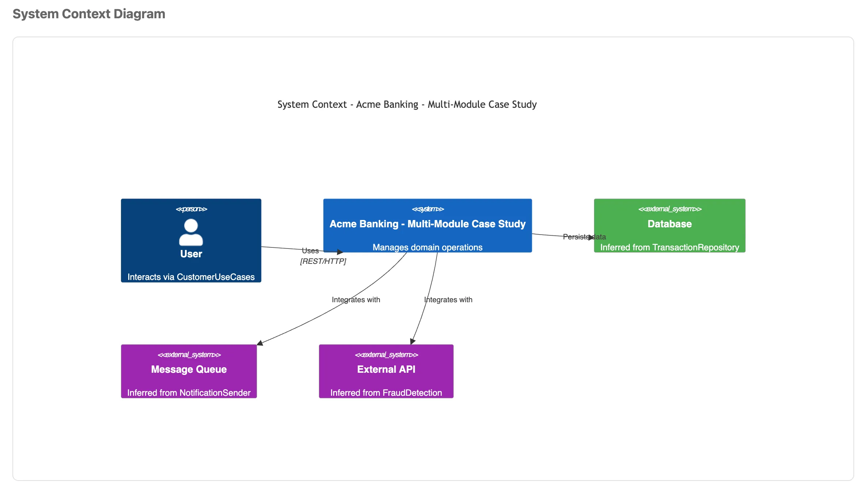868x497 pixels.
Task: Select the 'Persists data' relationship label
Action: (584, 237)
